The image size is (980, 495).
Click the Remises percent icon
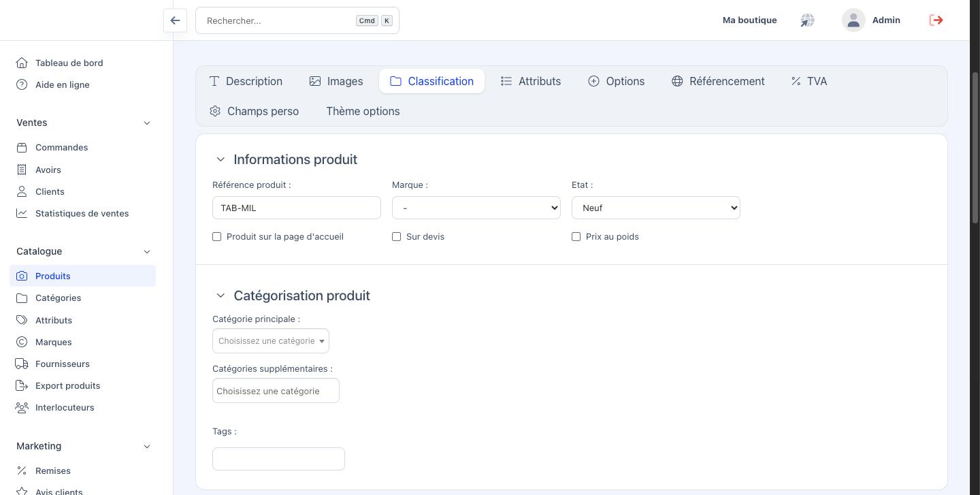(x=22, y=470)
